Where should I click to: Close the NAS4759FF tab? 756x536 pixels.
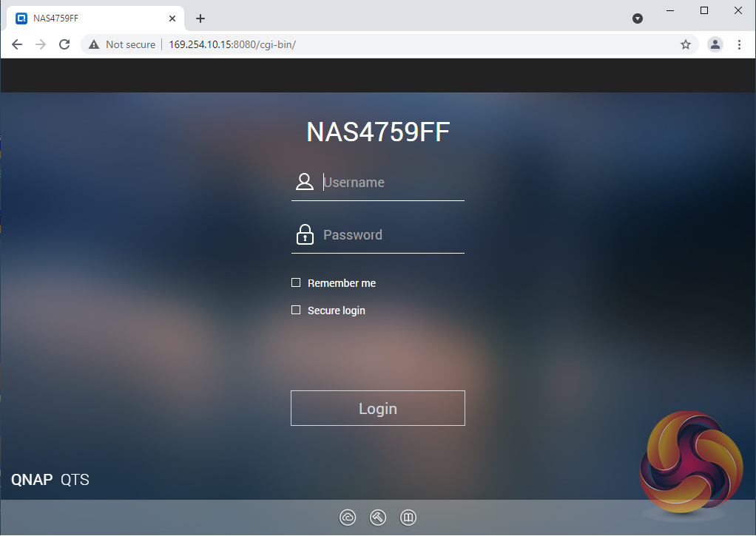[172, 18]
